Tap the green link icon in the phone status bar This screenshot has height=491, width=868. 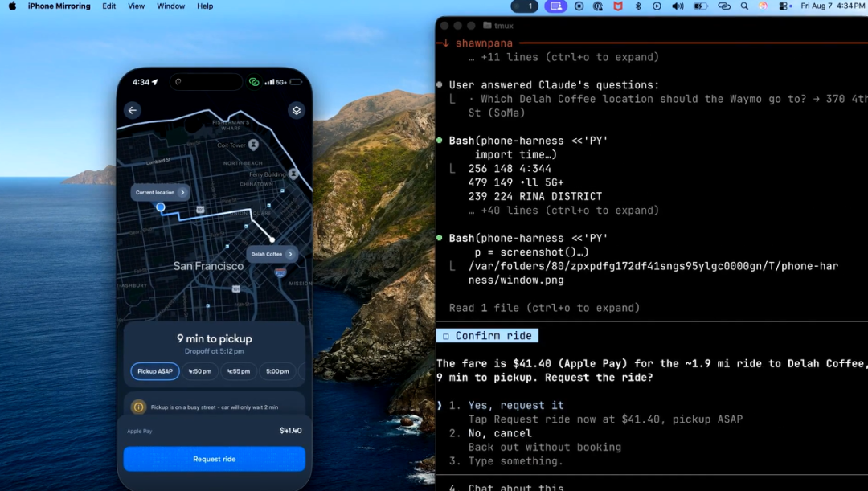254,82
